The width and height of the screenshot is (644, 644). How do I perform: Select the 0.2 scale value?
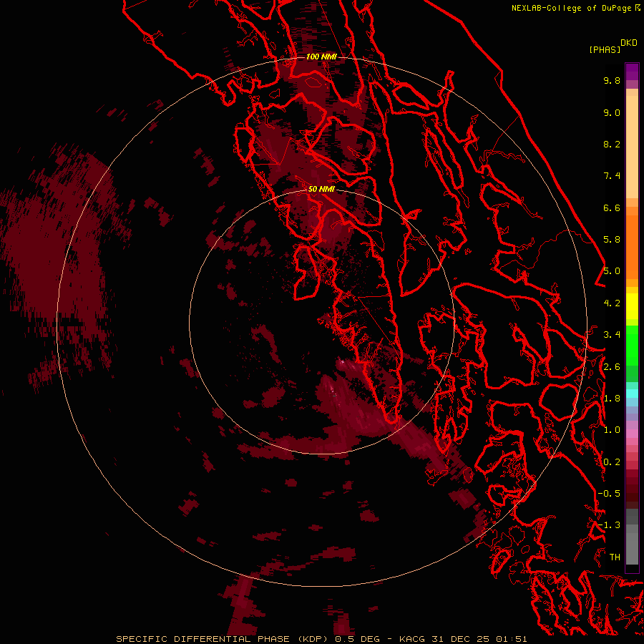(612, 462)
